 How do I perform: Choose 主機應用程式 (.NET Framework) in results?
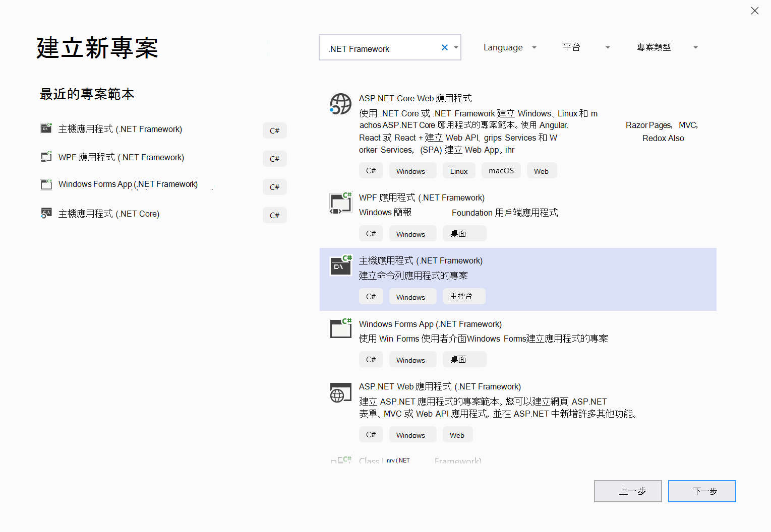coord(421,260)
